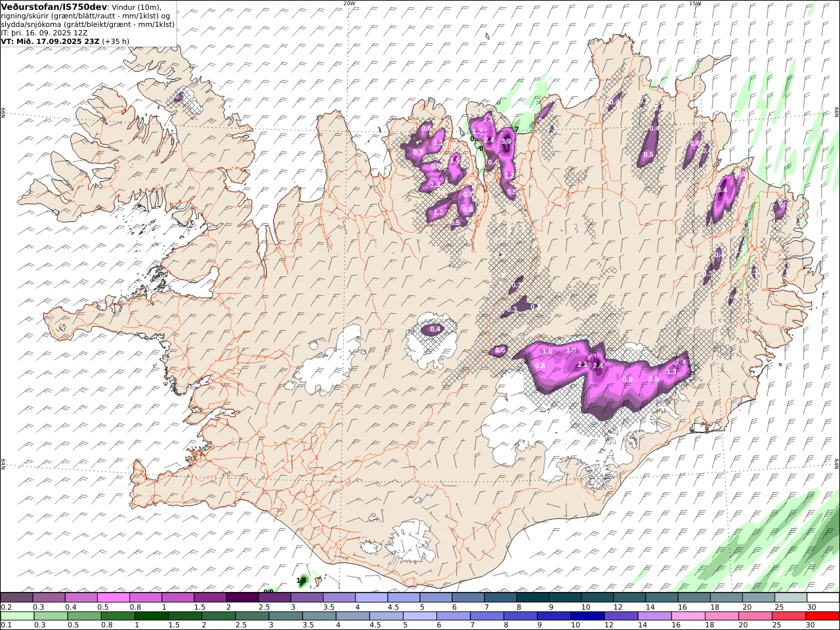Click the '3.9' snowfall value on the map
Image resolution: width=840 pixels, height=630 pixels.
tap(506, 141)
